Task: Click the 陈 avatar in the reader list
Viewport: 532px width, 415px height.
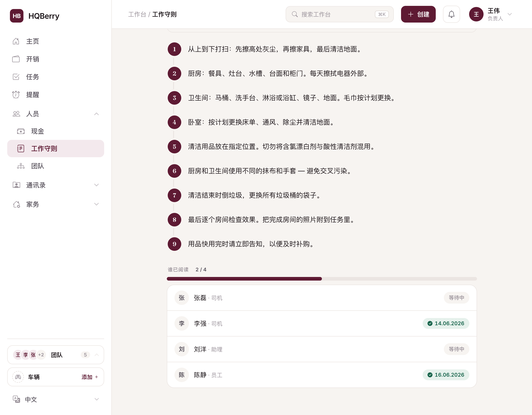Action: point(182,375)
